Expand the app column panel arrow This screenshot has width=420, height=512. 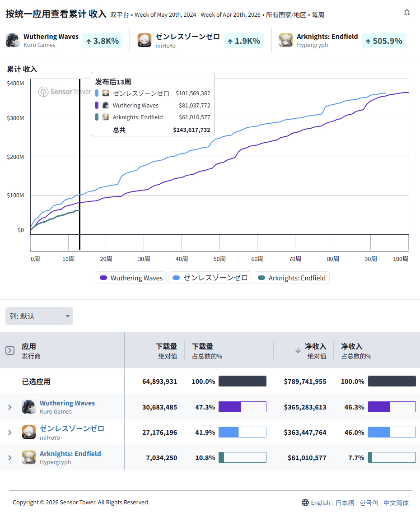pyautogui.click(x=10, y=350)
